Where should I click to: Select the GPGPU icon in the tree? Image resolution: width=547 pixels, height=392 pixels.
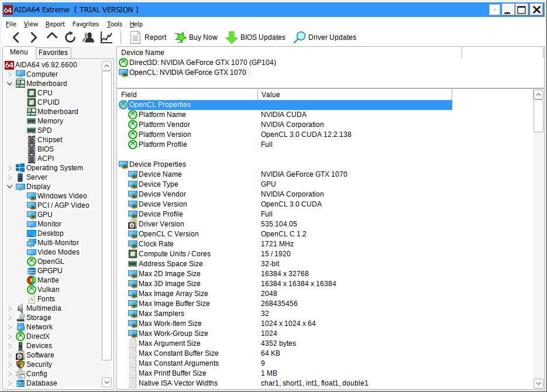pyautogui.click(x=32, y=271)
